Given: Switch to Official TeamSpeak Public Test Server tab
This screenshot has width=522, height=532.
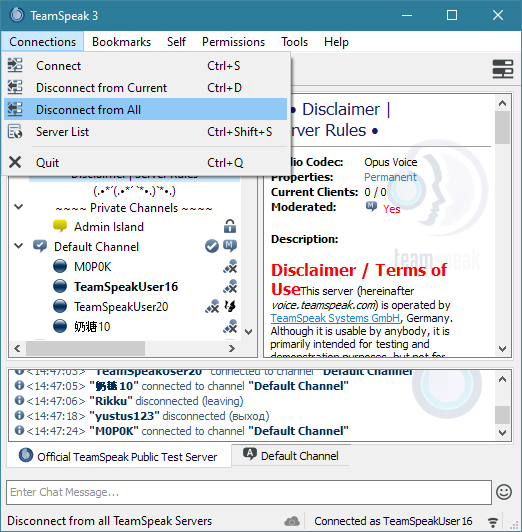Looking at the screenshot, I should click(x=119, y=456).
